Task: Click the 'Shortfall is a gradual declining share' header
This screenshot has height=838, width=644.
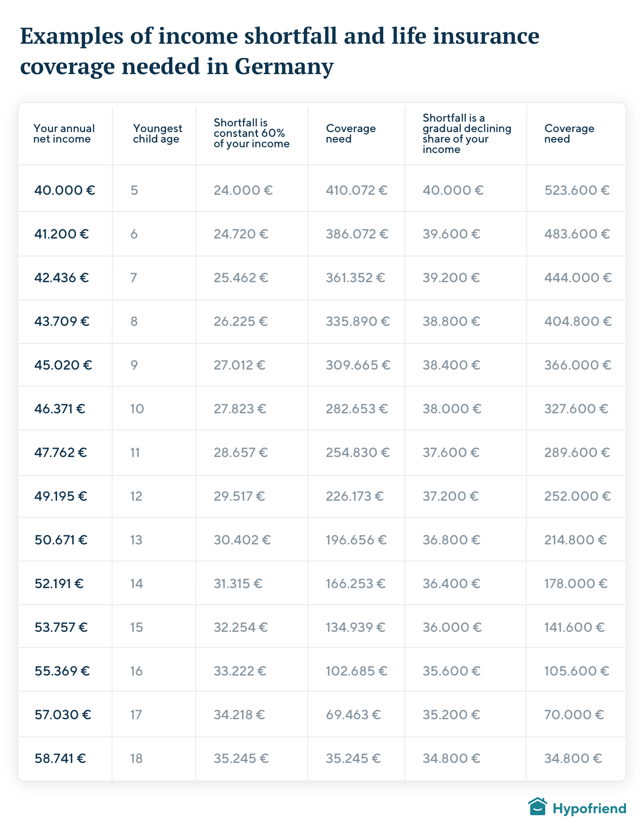Action: tap(467, 133)
